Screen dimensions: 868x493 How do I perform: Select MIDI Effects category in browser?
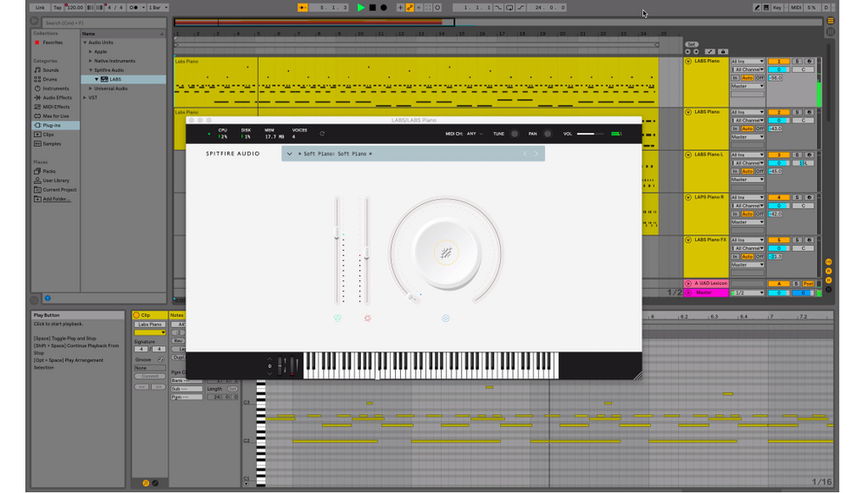56,107
